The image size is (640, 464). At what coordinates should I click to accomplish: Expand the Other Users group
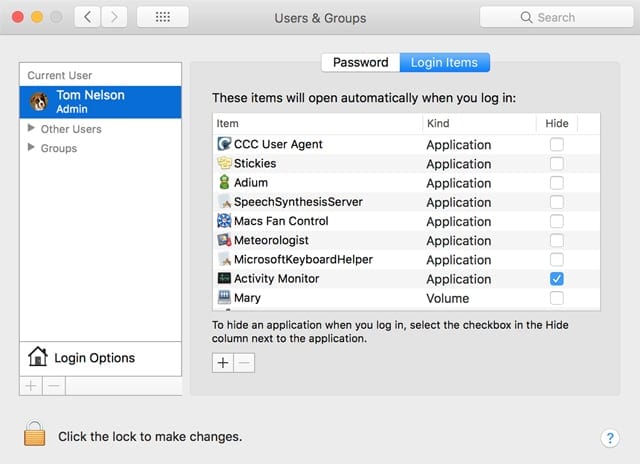click(x=32, y=129)
